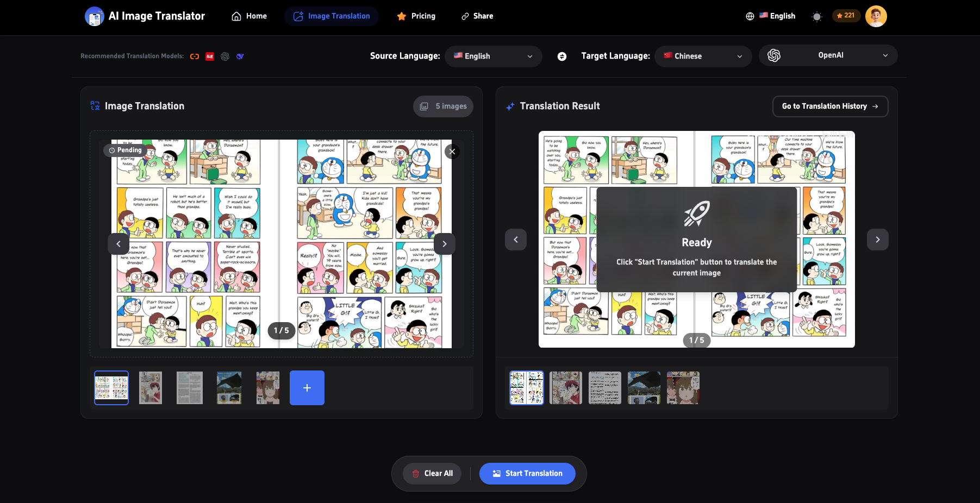Expand the Source Language dropdown
Viewport: 980px width, 503px height.
click(x=493, y=56)
